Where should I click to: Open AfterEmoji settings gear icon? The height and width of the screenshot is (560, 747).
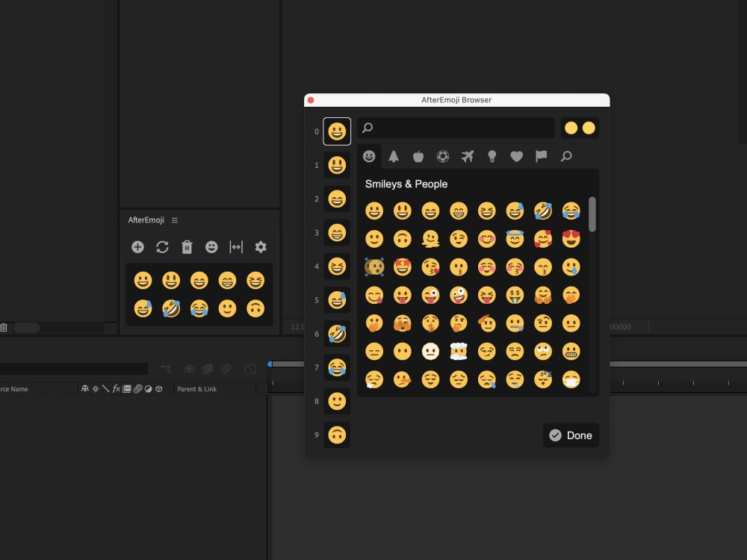tap(261, 246)
